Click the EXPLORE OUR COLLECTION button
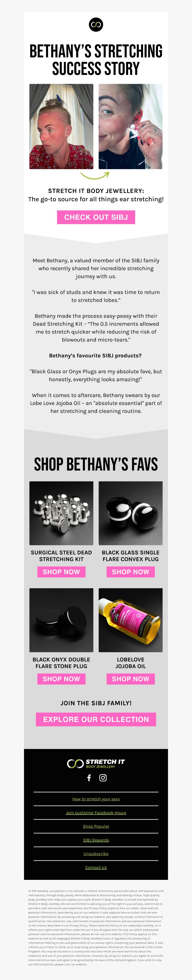Screen dimensions: 192x980 (96, 719)
